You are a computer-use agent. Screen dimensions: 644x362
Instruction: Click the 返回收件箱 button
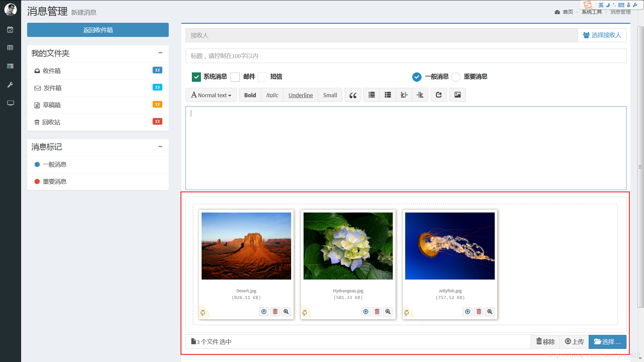click(98, 30)
